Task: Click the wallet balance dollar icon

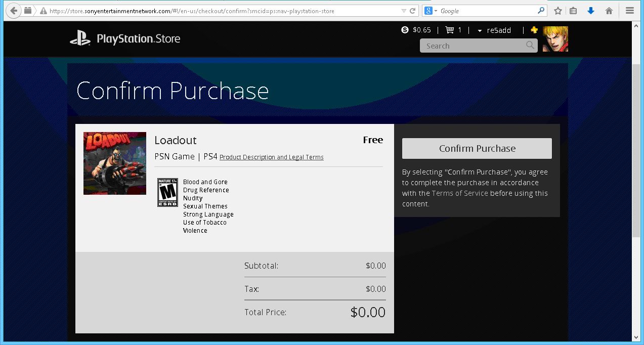Action: click(405, 30)
